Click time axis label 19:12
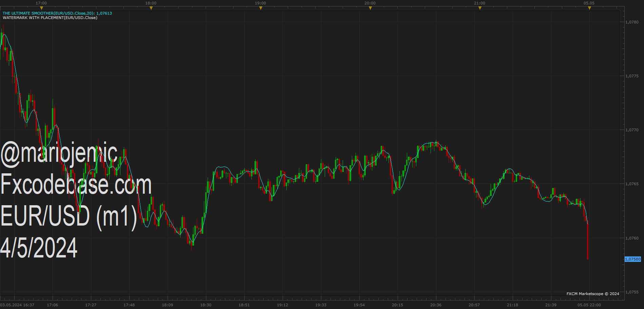Image resolution: width=644 pixels, height=309 pixels. click(282, 305)
